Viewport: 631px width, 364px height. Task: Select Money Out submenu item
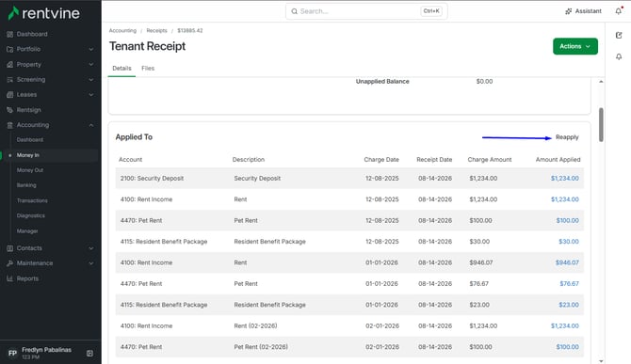coord(30,170)
